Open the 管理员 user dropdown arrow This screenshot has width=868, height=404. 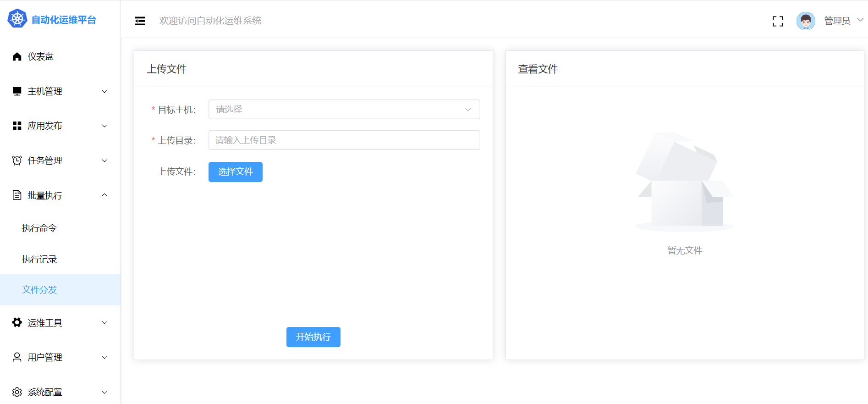coord(860,20)
